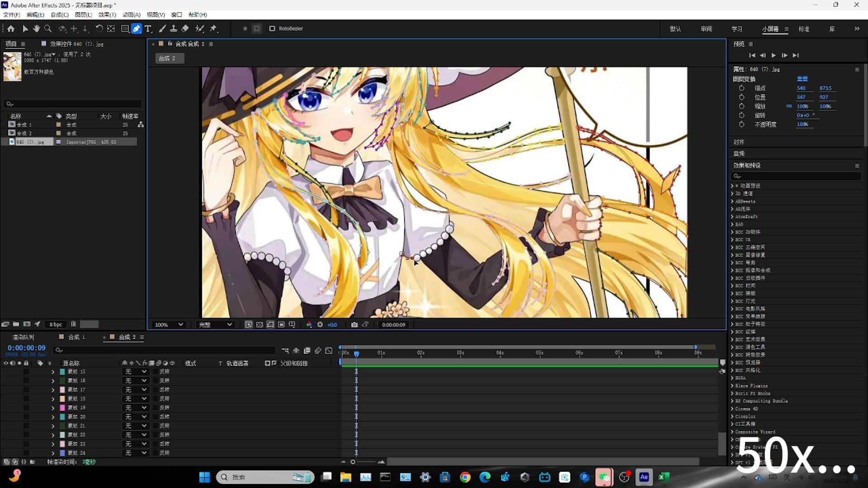Click the 8 bpc color depth button
The height and width of the screenshot is (488, 868).
pos(56,324)
